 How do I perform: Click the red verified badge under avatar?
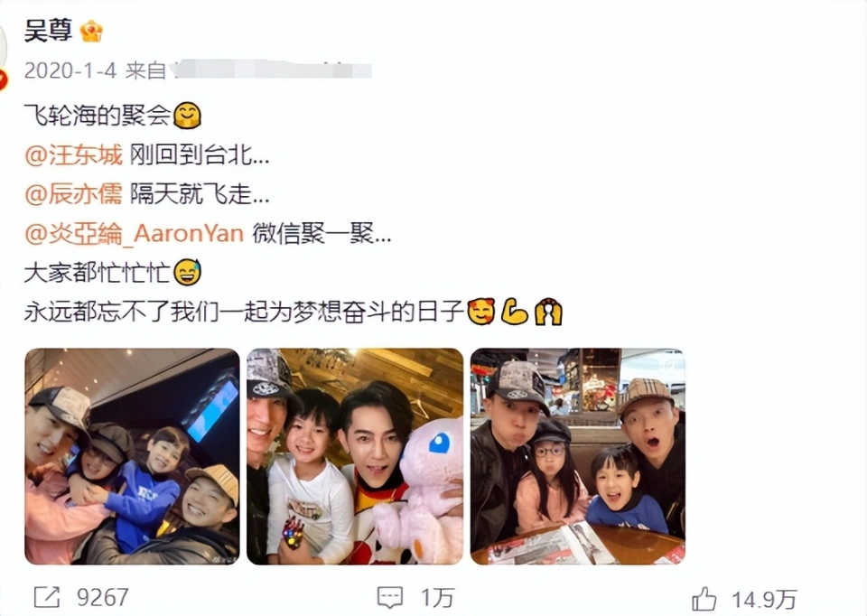3,80
